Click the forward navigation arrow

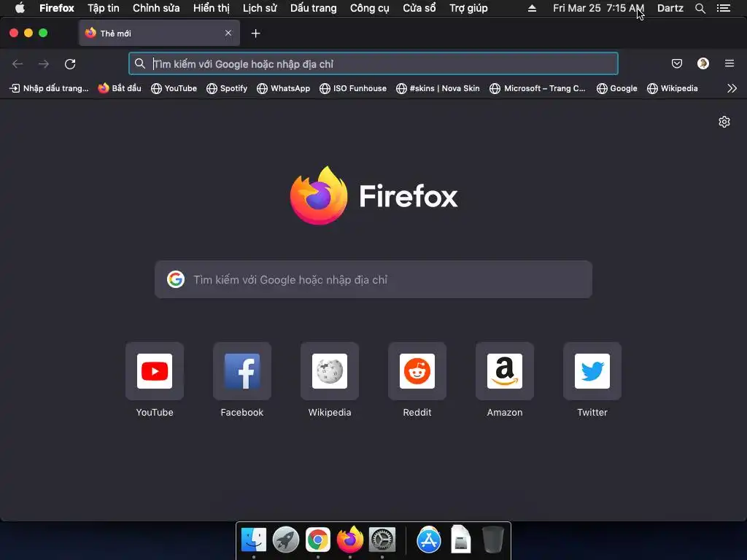tap(44, 64)
